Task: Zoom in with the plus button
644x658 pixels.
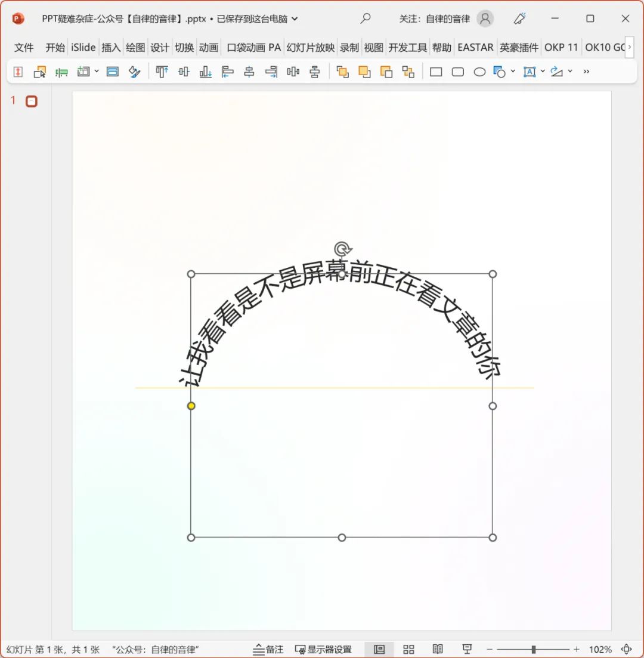Action: pyautogui.click(x=577, y=649)
